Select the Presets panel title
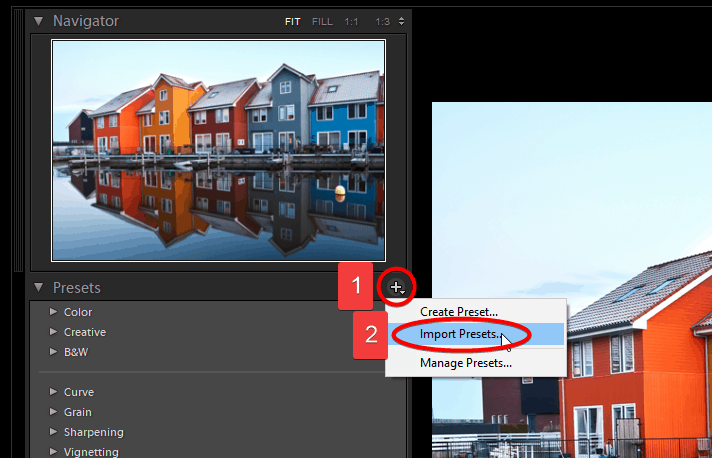Image resolution: width=712 pixels, height=458 pixels. coord(77,288)
